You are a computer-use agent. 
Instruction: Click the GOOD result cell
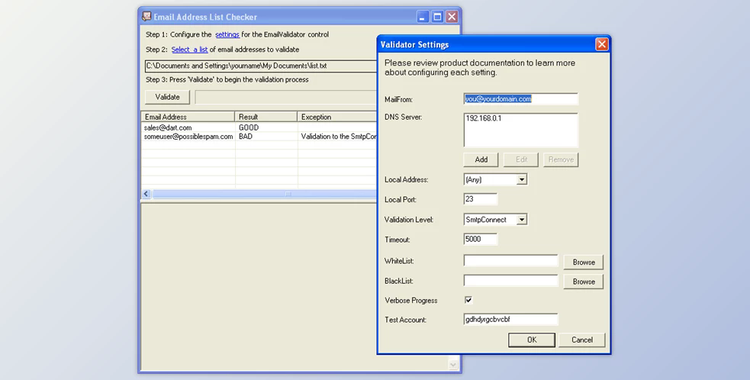click(x=249, y=128)
